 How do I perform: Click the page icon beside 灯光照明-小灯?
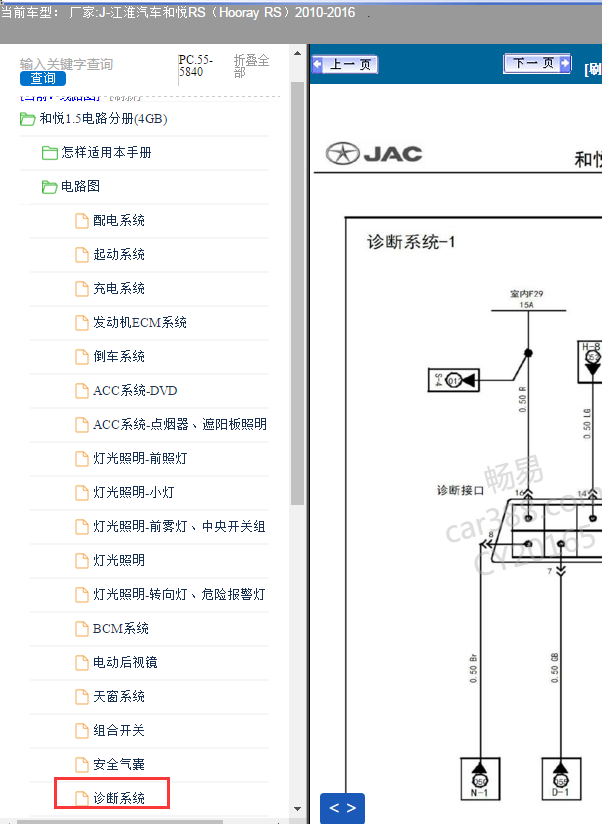pos(82,493)
